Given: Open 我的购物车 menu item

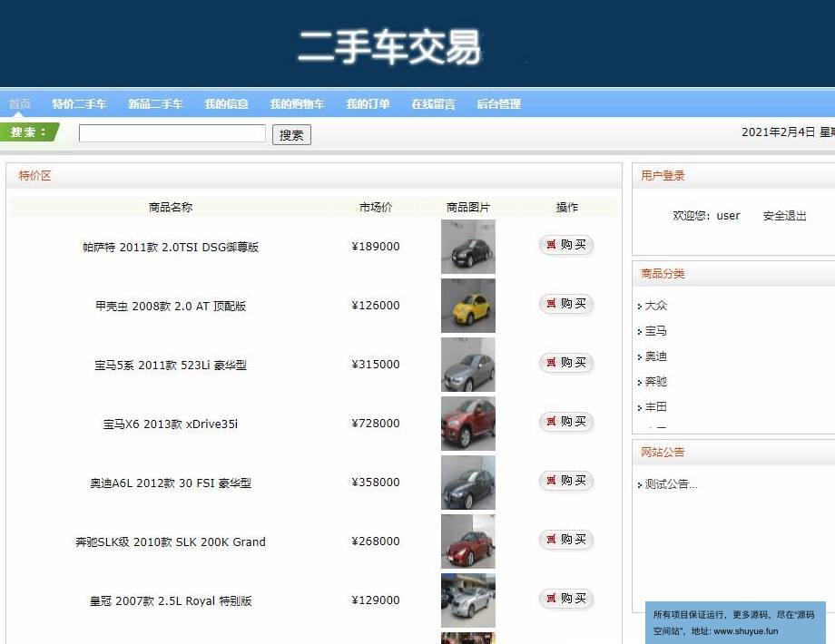Looking at the screenshot, I should click(x=297, y=103).
